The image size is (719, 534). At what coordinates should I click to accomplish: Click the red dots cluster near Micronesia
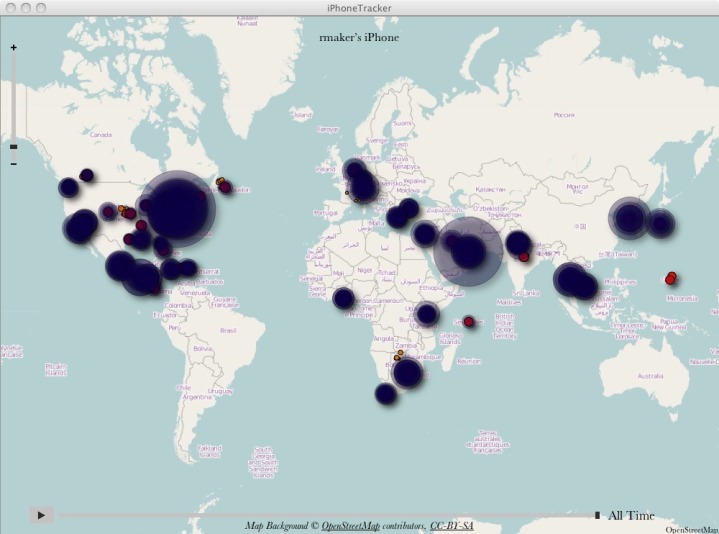pyautogui.click(x=670, y=278)
